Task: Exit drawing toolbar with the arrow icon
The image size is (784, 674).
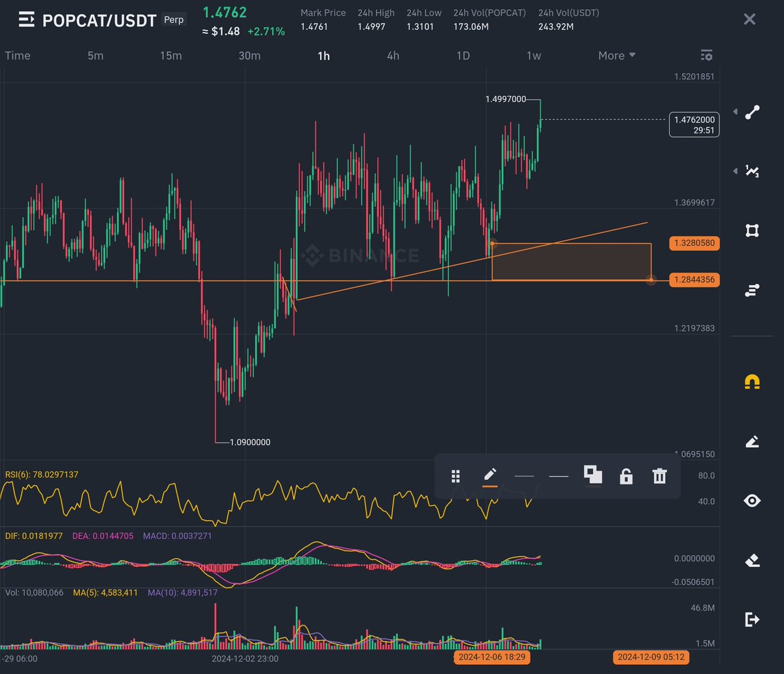Action: 752,619
